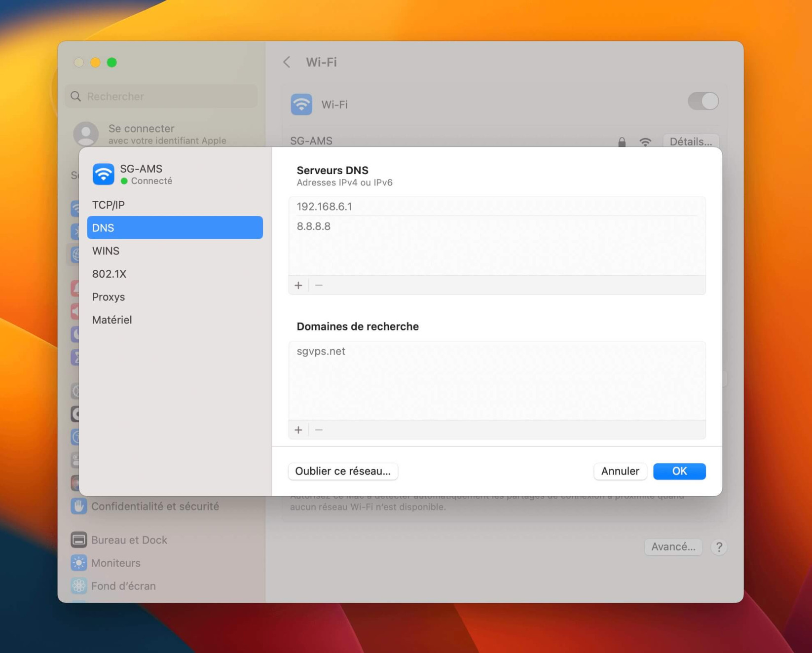
Task: Click the Wi-Fi icon in background pane
Action: (301, 104)
